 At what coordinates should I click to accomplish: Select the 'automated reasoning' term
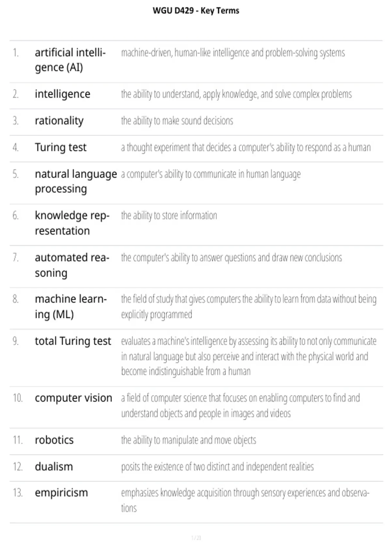coord(72,265)
